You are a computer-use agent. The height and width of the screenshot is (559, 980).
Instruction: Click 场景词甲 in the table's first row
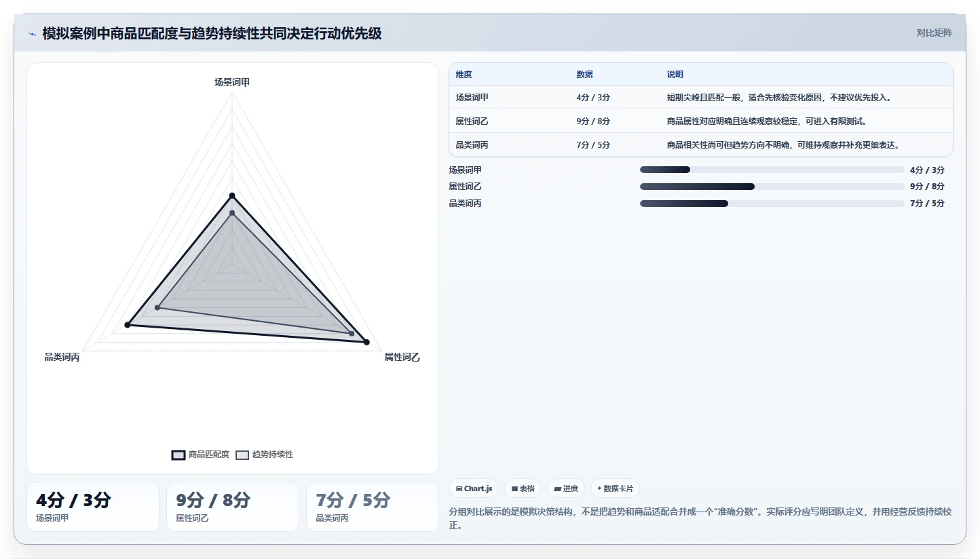472,97
